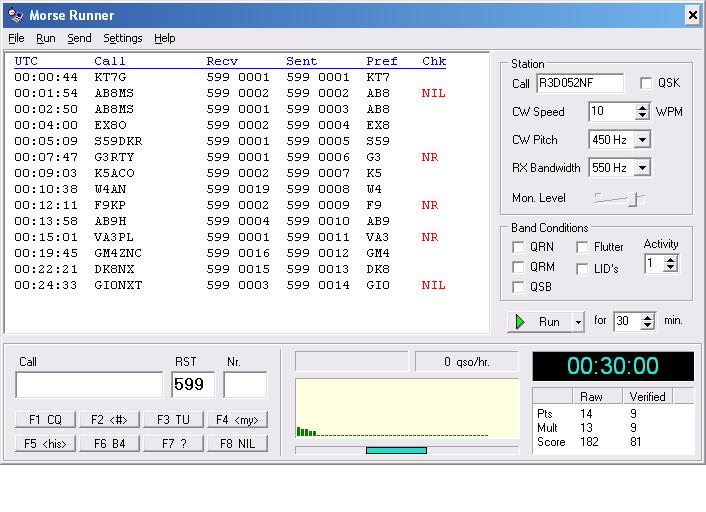This screenshot has width=706, height=512.
Task: Enable the QRM checkbox
Action: pos(518,267)
